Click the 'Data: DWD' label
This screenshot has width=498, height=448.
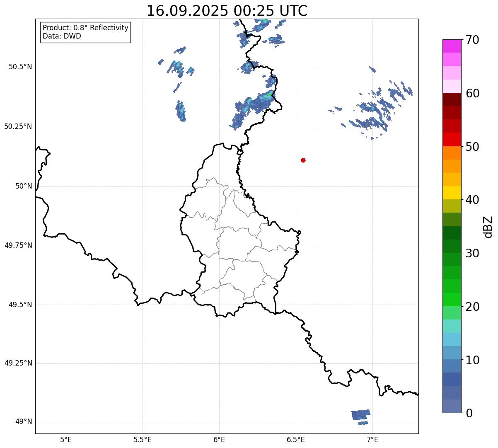[x=62, y=36]
